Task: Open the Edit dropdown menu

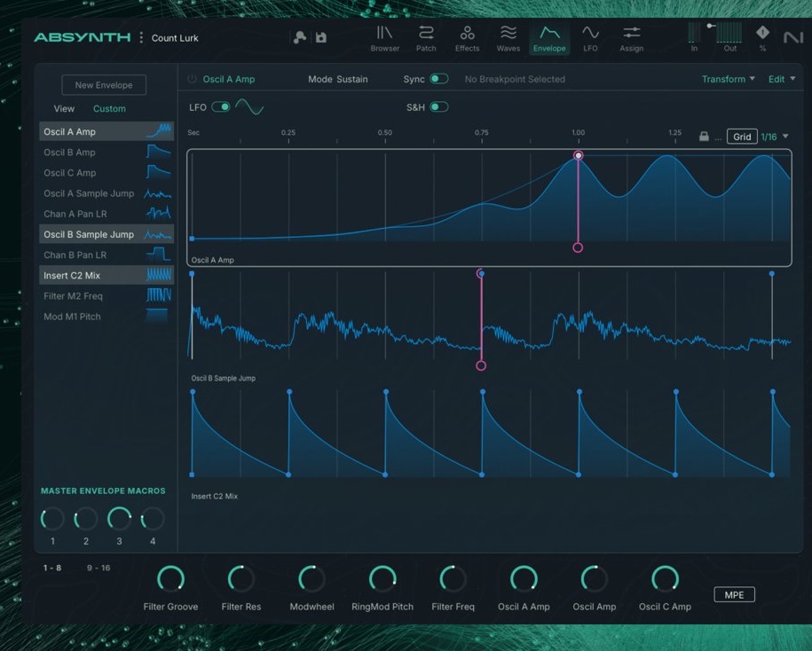Action: (782, 79)
